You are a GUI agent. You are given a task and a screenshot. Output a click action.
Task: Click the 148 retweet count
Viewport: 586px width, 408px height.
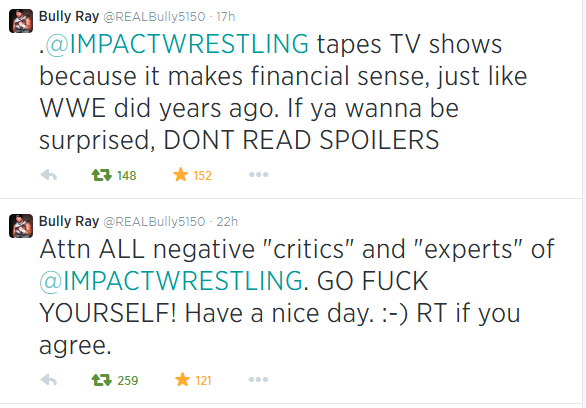127,176
